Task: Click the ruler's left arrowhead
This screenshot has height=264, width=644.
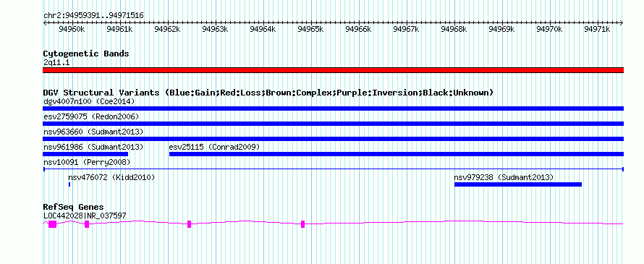Action: [45, 23]
